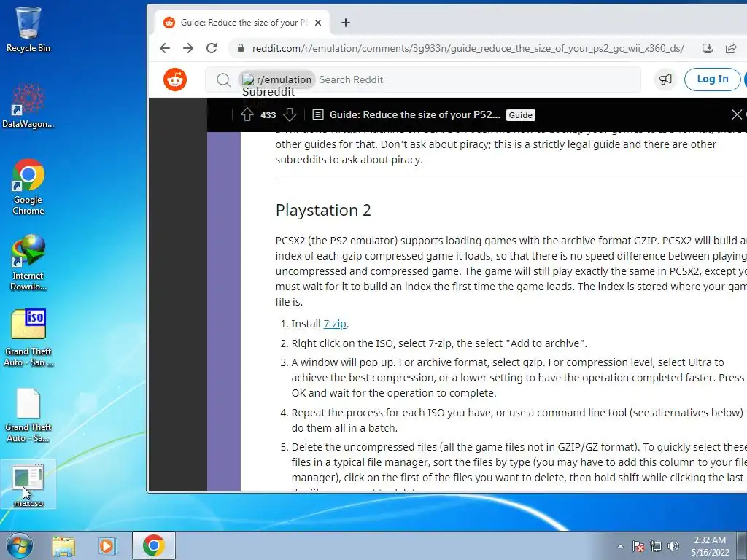The height and width of the screenshot is (560, 747).
Task: Click the padlock site info icon
Action: [x=241, y=48]
